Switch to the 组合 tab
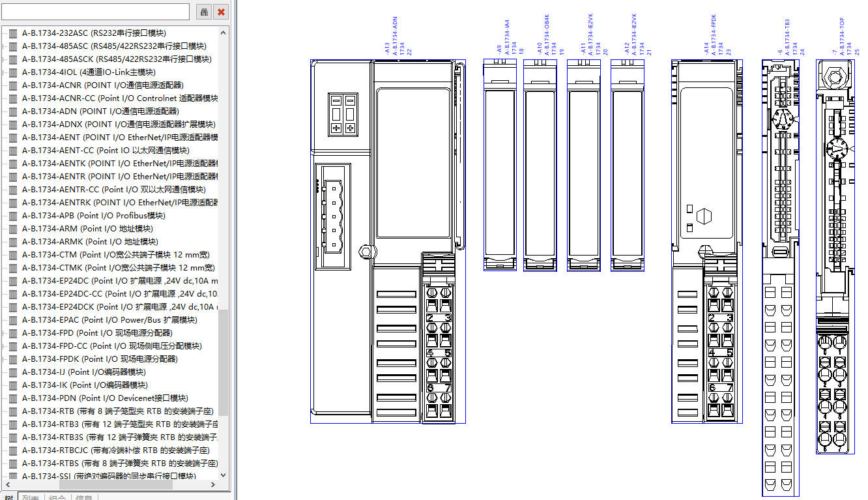 click(x=57, y=497)
